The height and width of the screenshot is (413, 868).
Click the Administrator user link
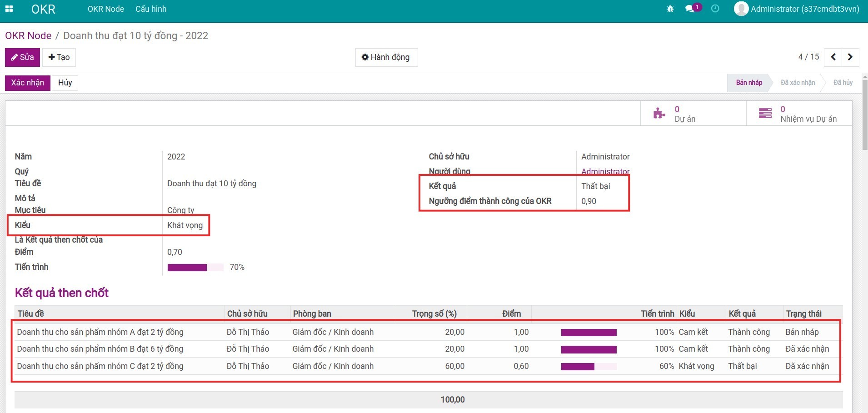[x=605, y=171]
